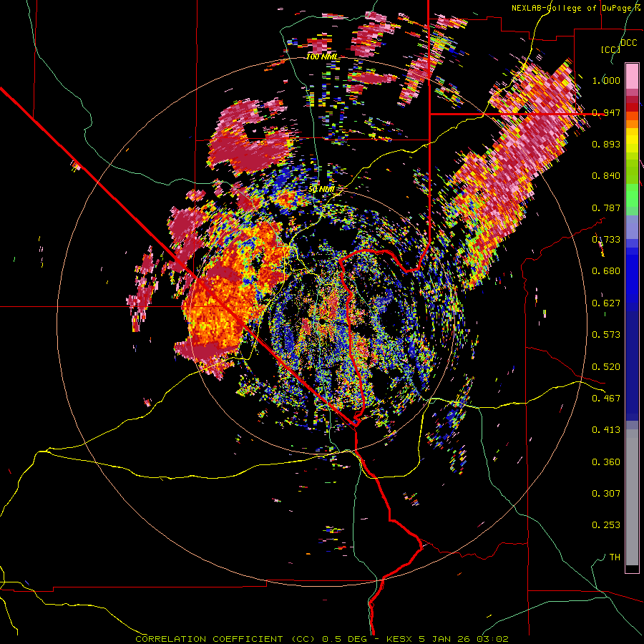Click the 5 JAN 26 date text
The width and height of the screenshot is (644, 644).
pyautogui.click(x=444, y=639)
